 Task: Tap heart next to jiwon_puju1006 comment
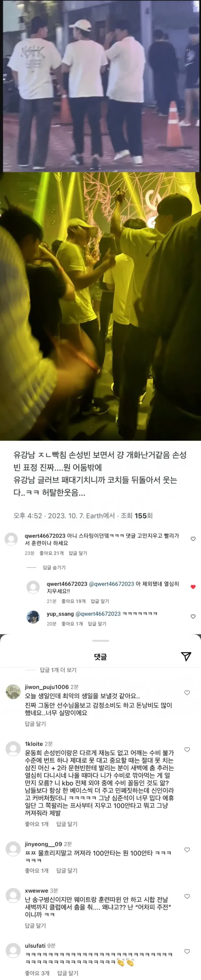pos(187,693)
